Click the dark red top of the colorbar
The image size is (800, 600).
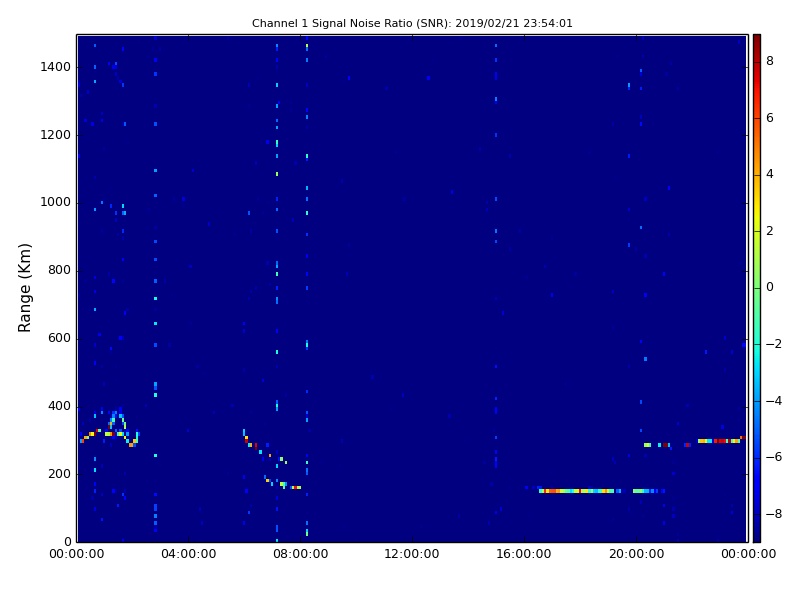757,41
